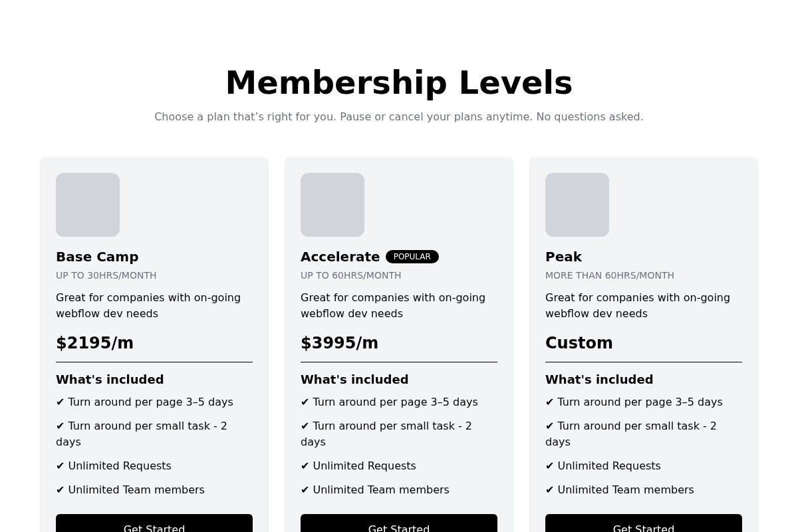Click the UP TO 60HRS/MONTH label
798x532 pixels.
click(350, 275)
